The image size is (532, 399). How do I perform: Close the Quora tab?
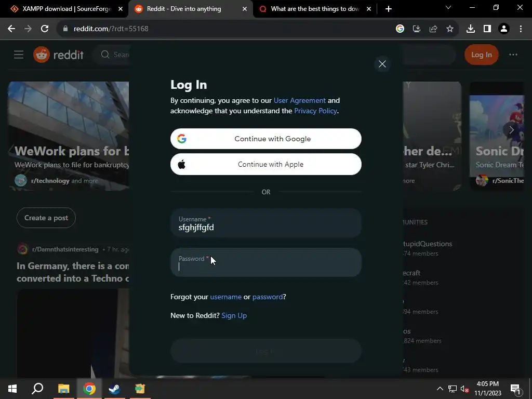point(369,9)
